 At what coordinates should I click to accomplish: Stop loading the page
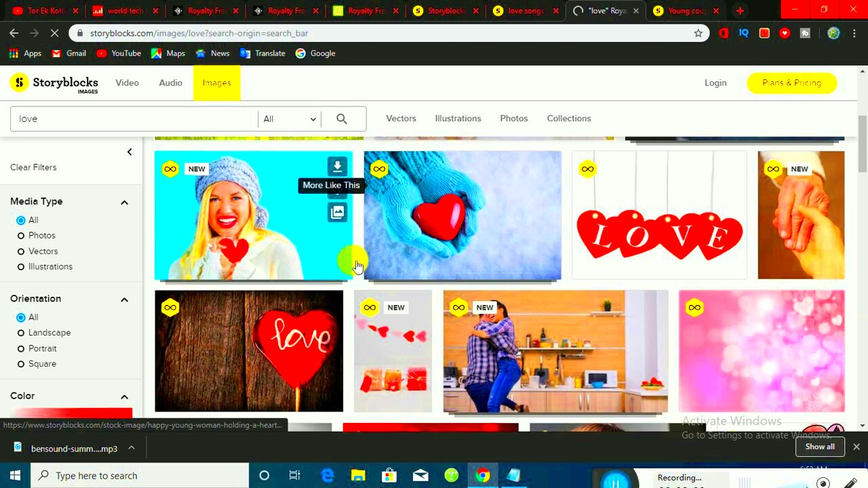(x=55, y=33)
